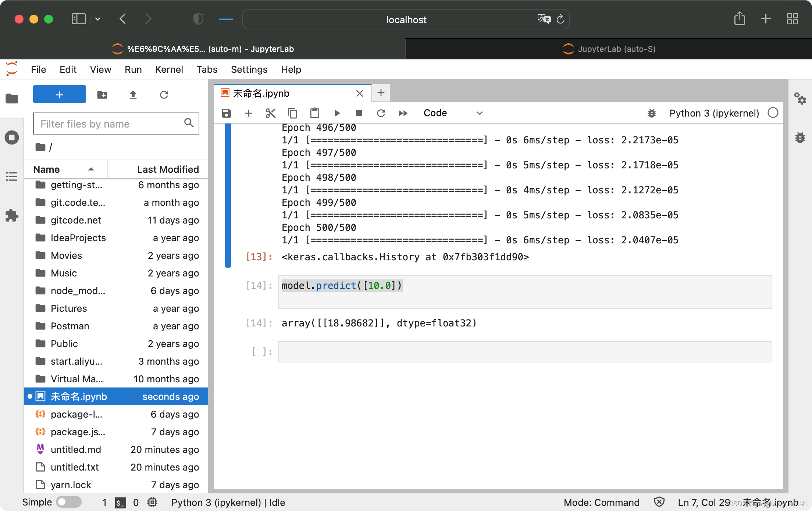The width and height of the screenshot is (812, 511).
Task: Expand Safari sidebar options chevron
Action: 98,19
